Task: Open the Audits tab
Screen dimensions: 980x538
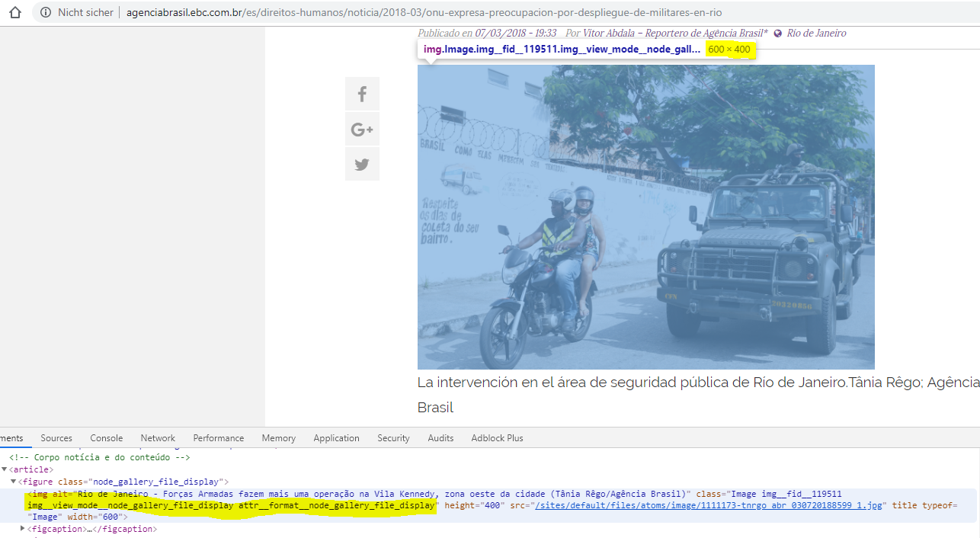Action: 440,438
